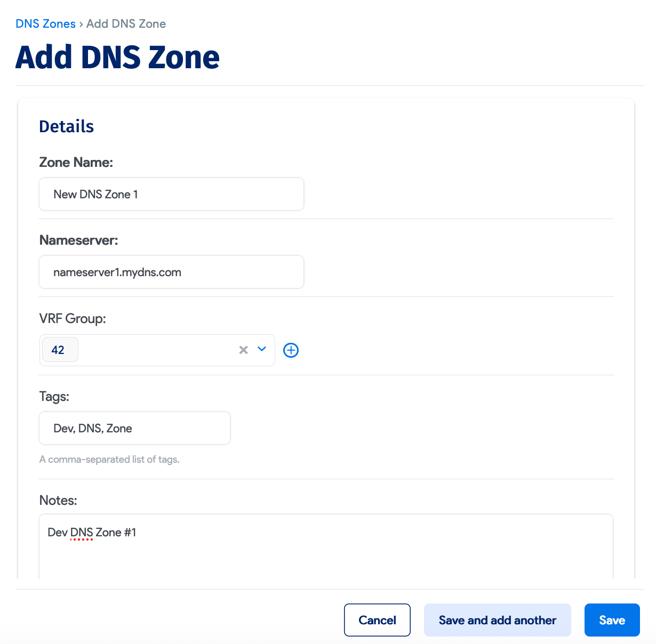656x644 pixels.
Task: Click the add new VRF Group plus icon
Action: (x=291, y=350)
